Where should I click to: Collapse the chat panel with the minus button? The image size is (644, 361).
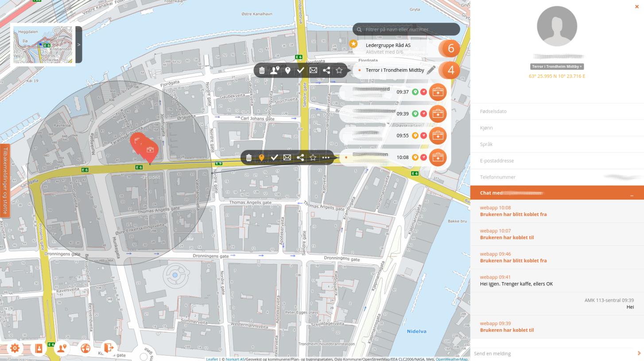632,194
